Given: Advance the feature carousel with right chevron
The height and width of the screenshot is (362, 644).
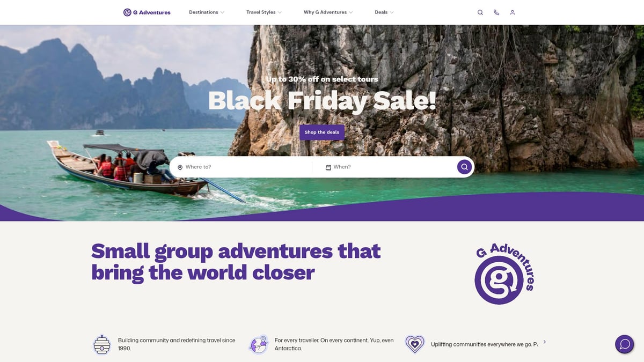Looking at the screenshot, I should pyautogui.click(x=545, y=342).
